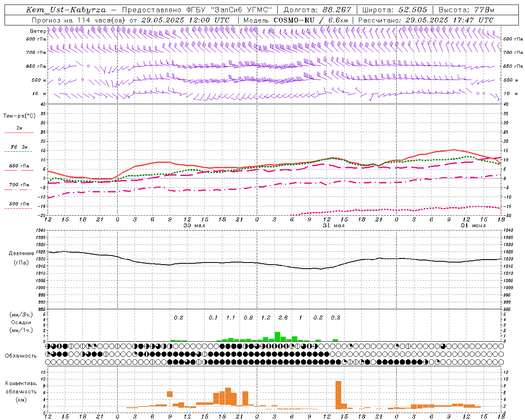Click the Давление pressure panel label
This screenshot has height=420, width=525.
point(21,253)
